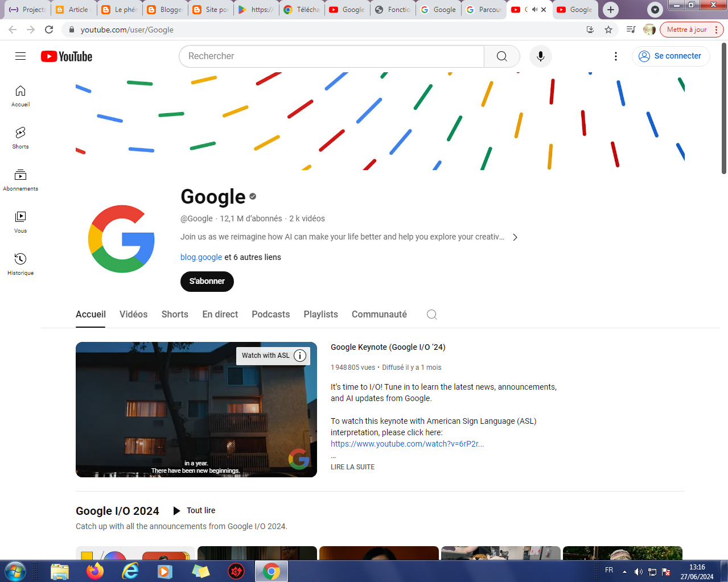Open the Google I/O 2024 section heading
The width and height of the screenshot is (728, 582).
(x=117, y=511)
